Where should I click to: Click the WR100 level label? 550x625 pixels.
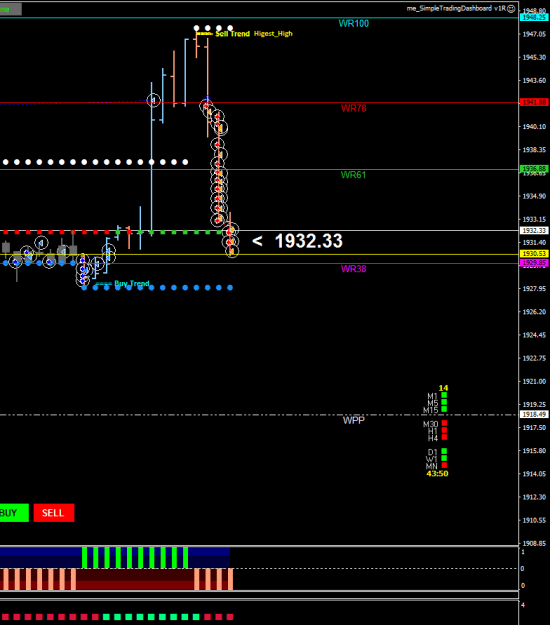click(x=354, y=24)
